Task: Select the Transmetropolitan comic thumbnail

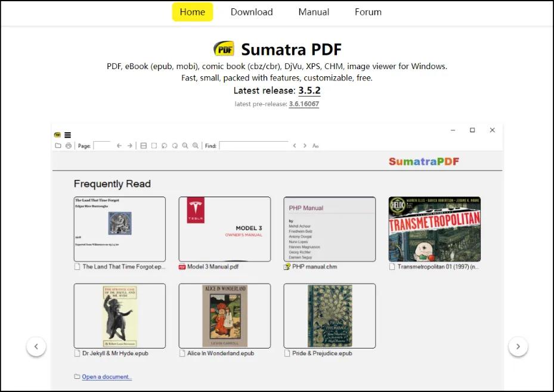Action: [x=434, y=229]
